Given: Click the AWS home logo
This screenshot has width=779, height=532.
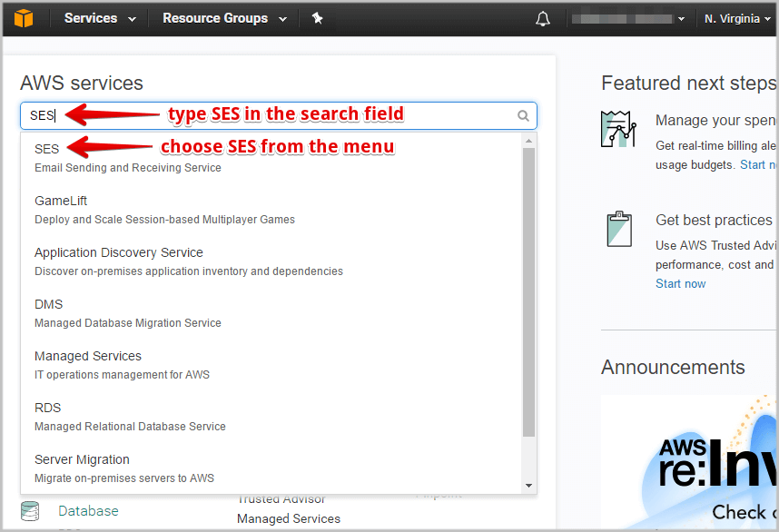Looking at the screenshot, I should [x=23, y=17].
